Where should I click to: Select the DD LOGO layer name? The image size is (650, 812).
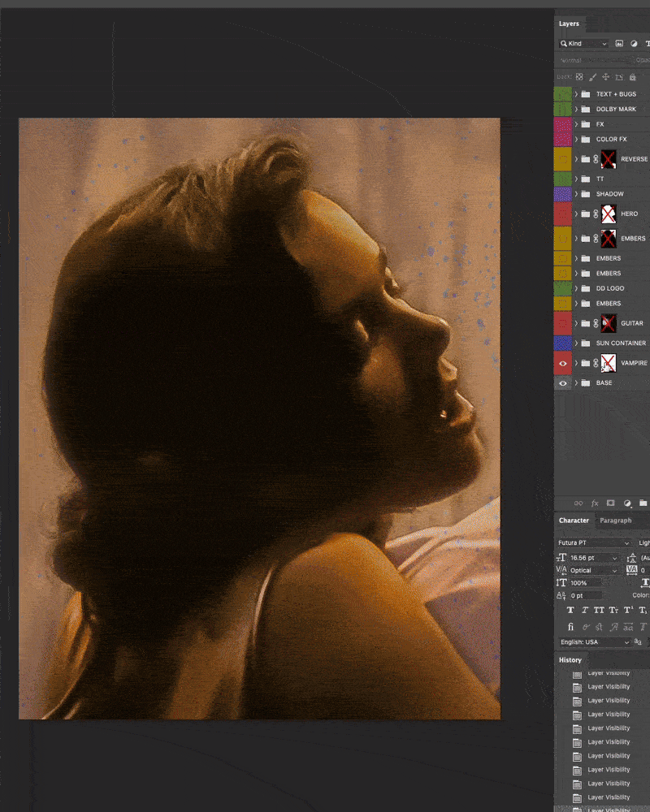point(610,288)
